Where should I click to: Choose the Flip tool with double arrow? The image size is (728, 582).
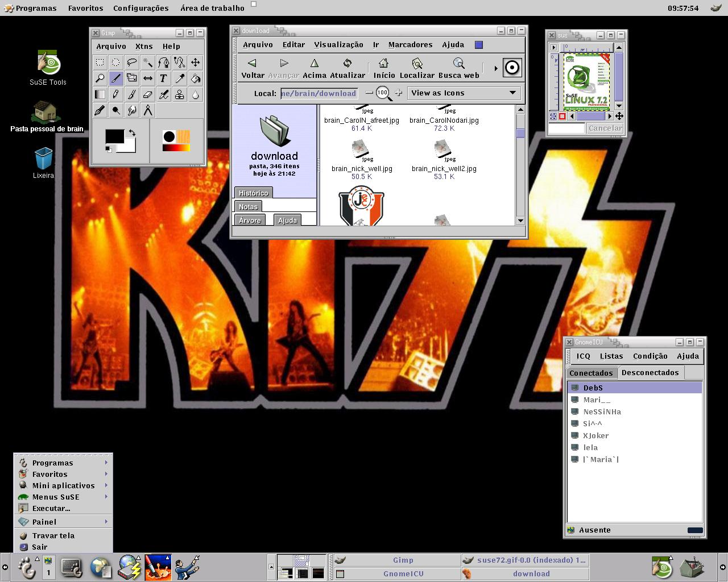147,78
